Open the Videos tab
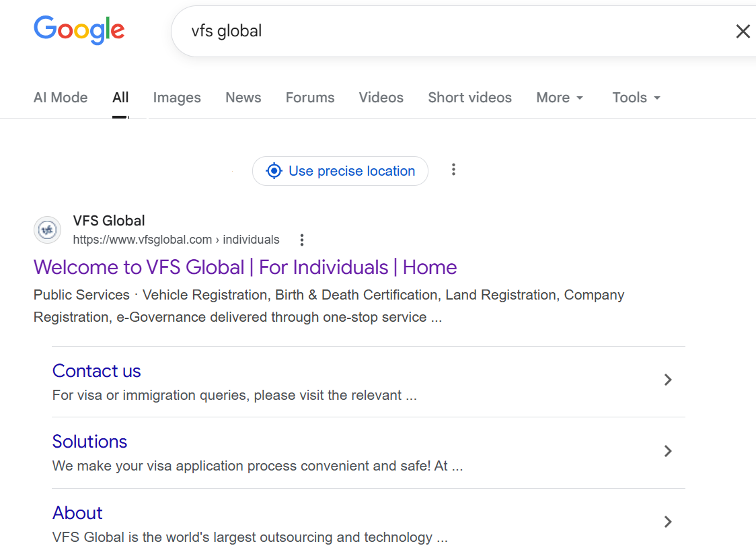The width and height of the screenshot is (756, 552). pos(381,98)
